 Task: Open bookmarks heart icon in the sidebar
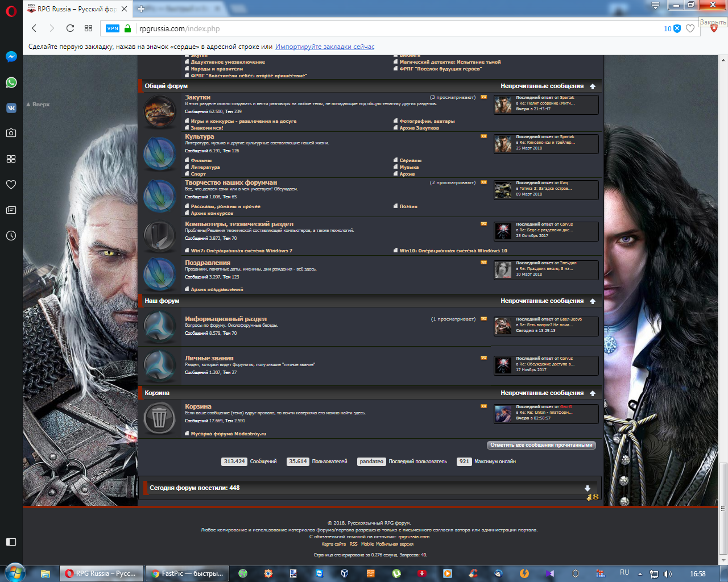coord(11,184)
